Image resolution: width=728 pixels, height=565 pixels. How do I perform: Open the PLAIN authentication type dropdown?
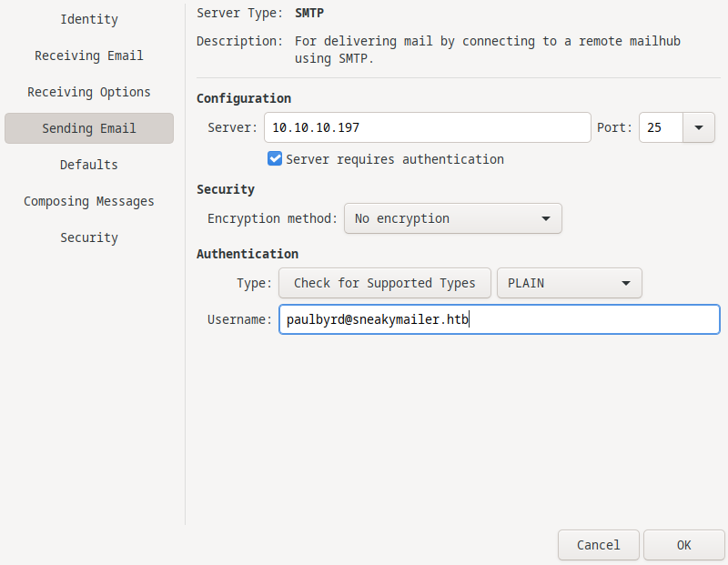569,283
